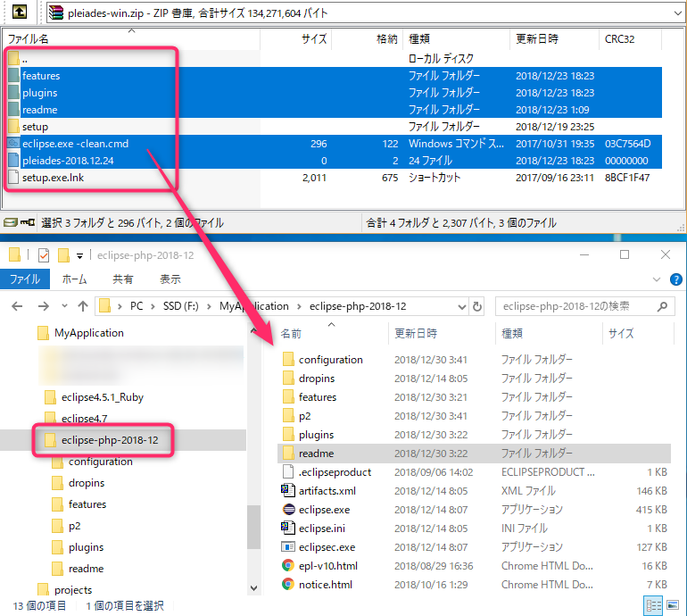
Task: Open the archive path dropdown arrow
Action: [x=677, y=13]
